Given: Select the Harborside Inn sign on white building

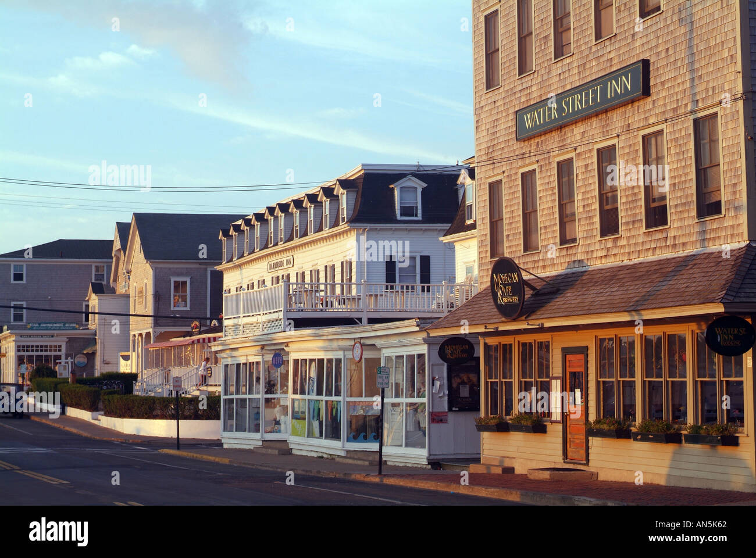Looking at the screenshot, I should click(x=280, y=263).
